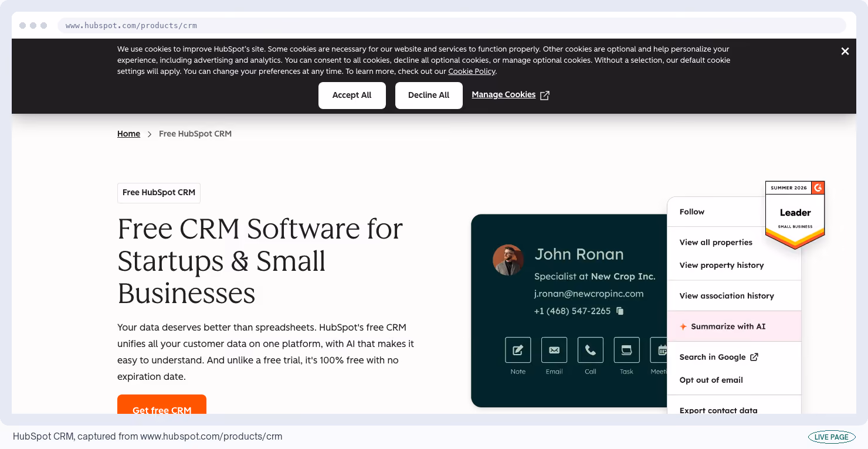Screen dimensions: 868x449
Task: Dismiss the cookie banner with X
Action: pos(845,52)
